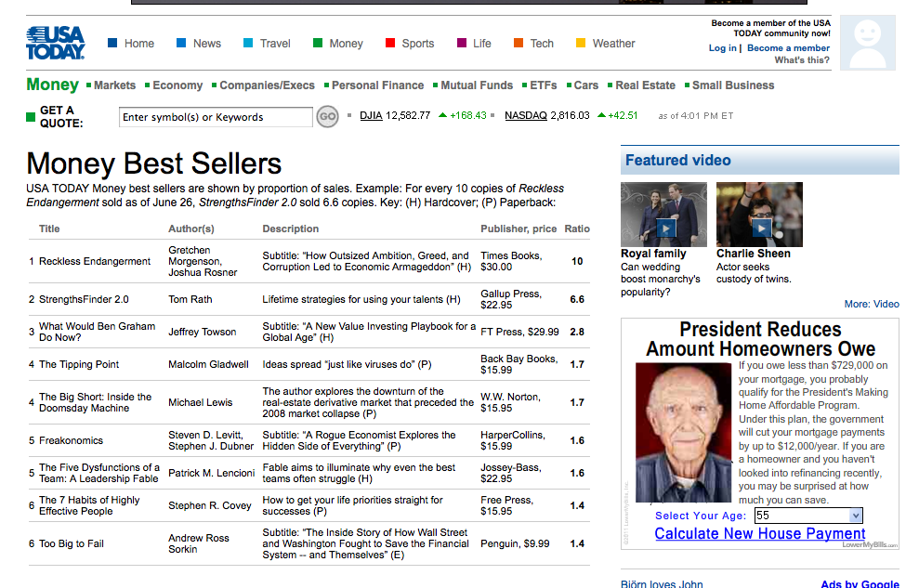Open the Travel section
Image resolution: width=919 pixels, height=588 pixels.
[x=275, y=44]
